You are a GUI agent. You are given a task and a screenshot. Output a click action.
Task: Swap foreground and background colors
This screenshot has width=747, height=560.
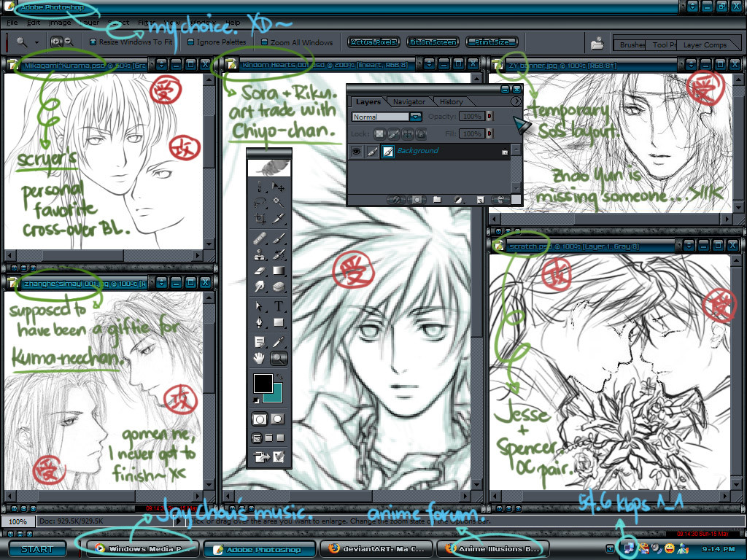tap(279, 377)
